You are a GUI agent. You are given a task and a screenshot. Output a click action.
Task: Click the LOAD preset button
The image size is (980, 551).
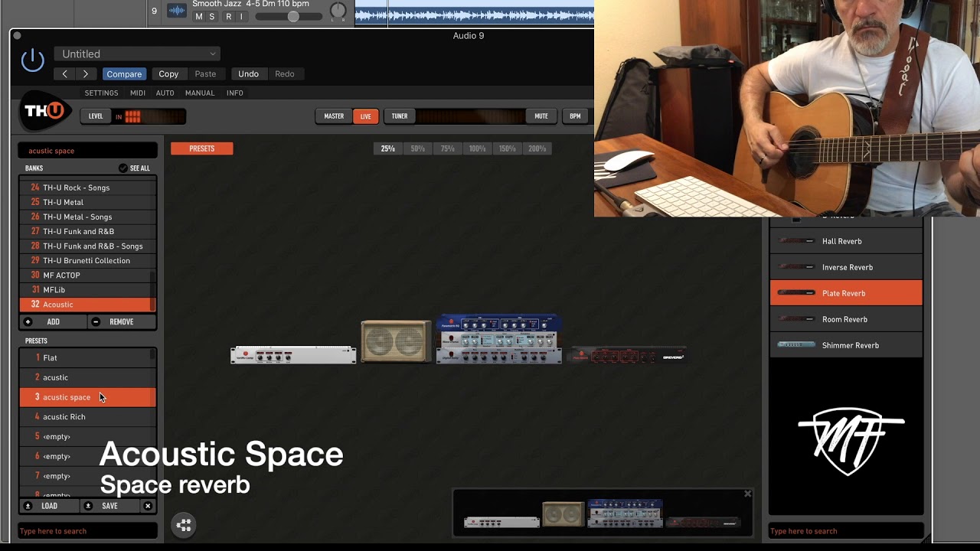click(x=49, y=506)
